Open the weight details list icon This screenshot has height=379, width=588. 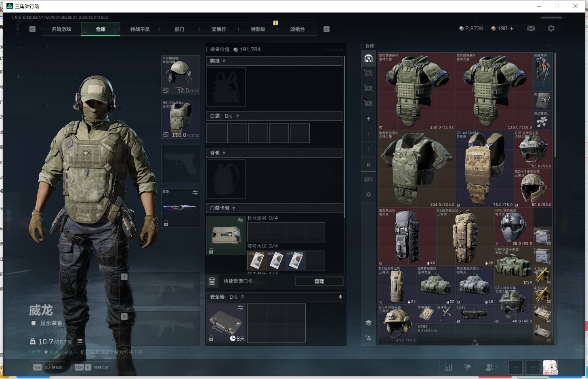pos(80,341)
